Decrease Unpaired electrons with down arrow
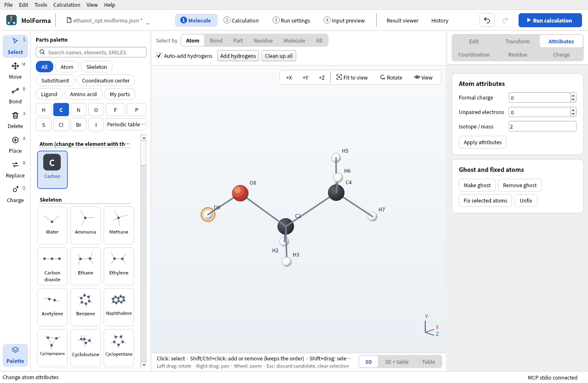This screenshot has width=588, height=383. 573,114
